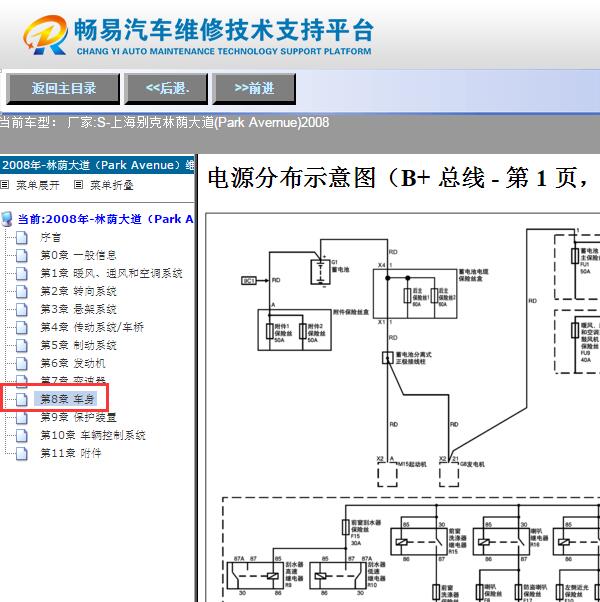Click the page icon beside 第5章
This screenshot has height=602, width=600.
(x=22, y=346)
